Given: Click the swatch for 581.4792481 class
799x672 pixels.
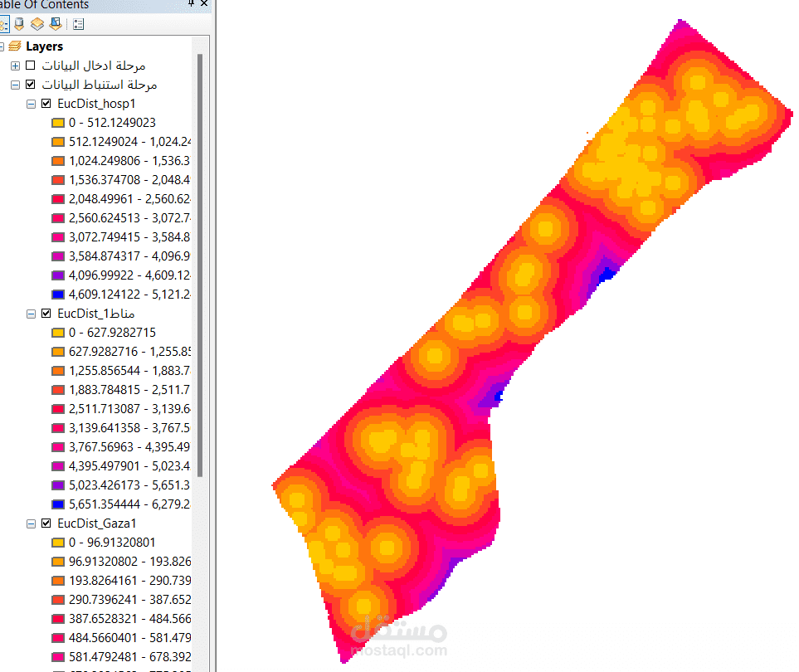Looking at the screenshot, I should [58, 657].
